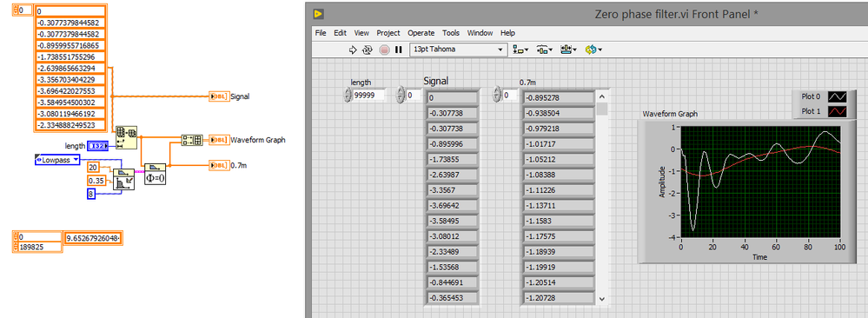868x318 pixels.
Task: Click the 0.7m array index stepper
Action: coord(496,96)
